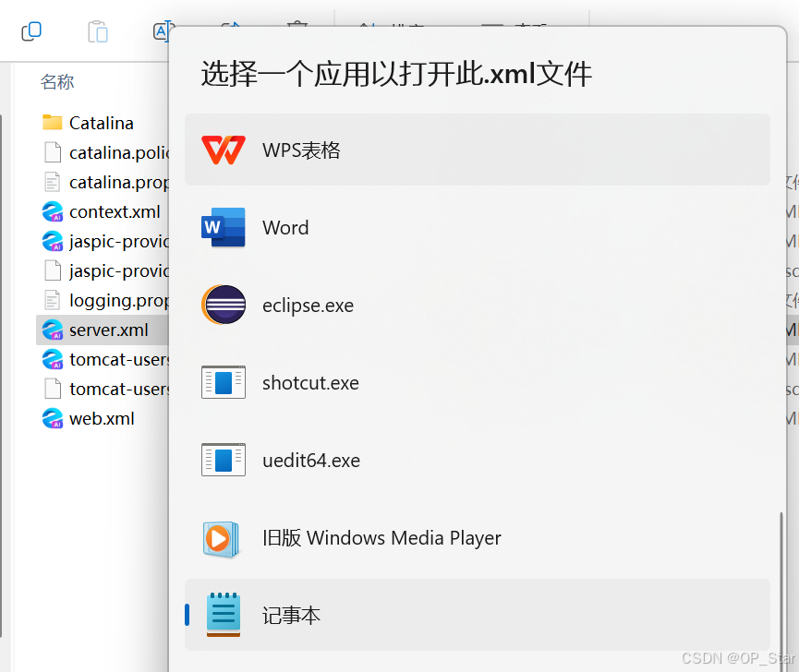The width and height of the screenshot is (799, 672).
Task: Choose Word to open the xml file
Action: coord(478,228)
